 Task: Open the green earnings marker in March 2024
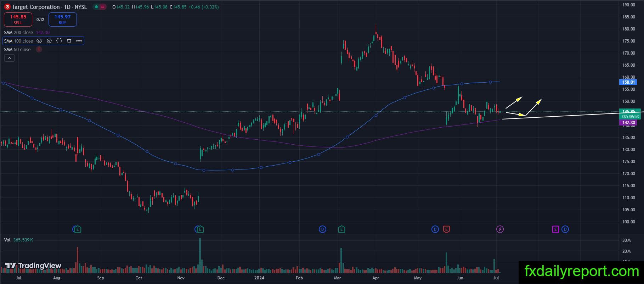point(341,229)
